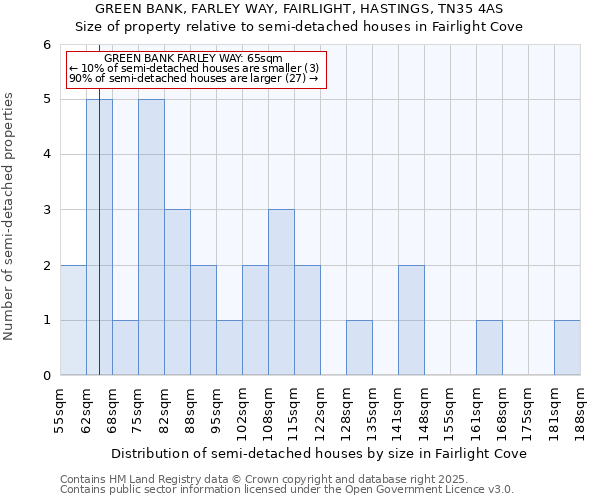Click the x-axis tick label '62sqm'

point(86,411)
